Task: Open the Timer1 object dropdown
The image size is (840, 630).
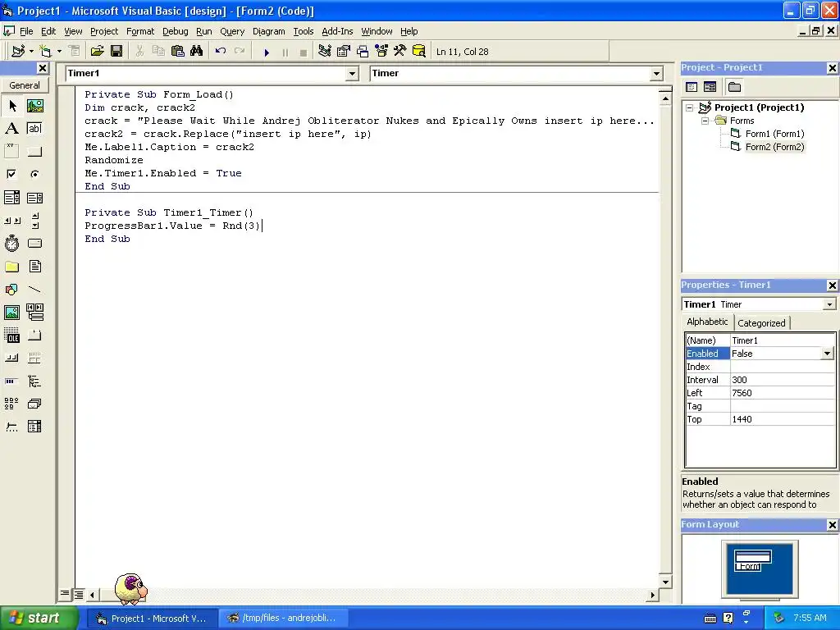Action: click(x=352, y=73)
